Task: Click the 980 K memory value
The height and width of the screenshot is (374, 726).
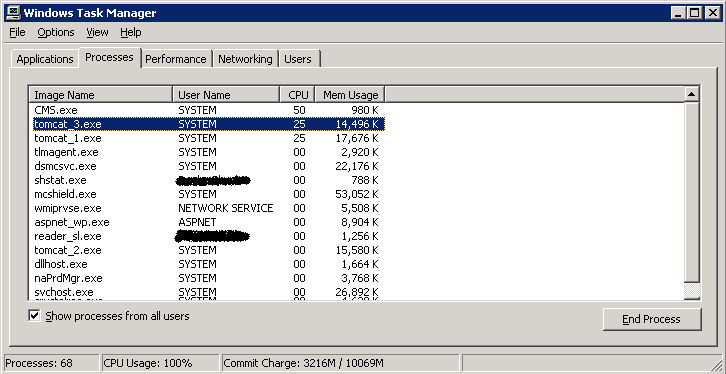Action: coord(364,110)
